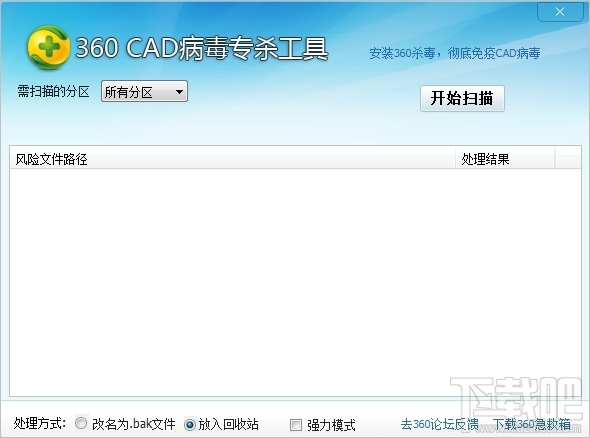
Task: Click the 处理方式 label
Action: coord(40,424)
